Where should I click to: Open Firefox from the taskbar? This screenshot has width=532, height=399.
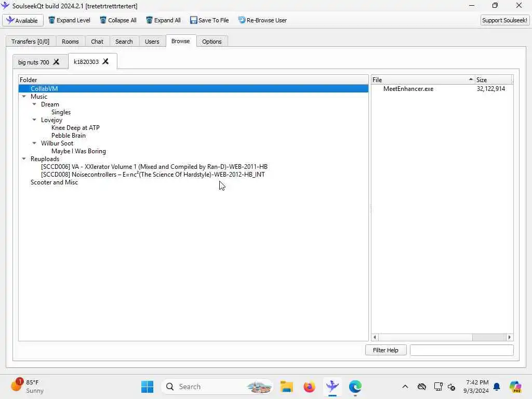click(310, 387)
